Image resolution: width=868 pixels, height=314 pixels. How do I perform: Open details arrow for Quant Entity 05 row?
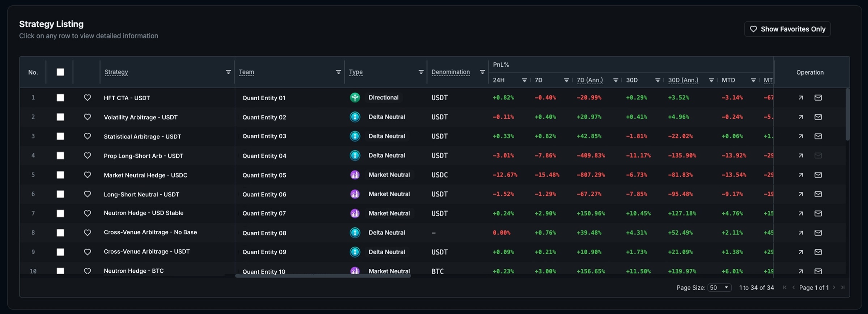(801, 175)
